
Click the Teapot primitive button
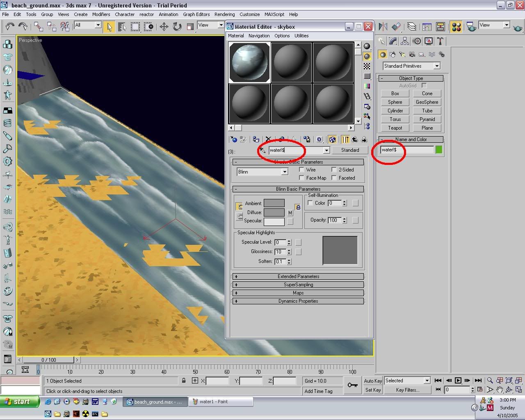395,128
